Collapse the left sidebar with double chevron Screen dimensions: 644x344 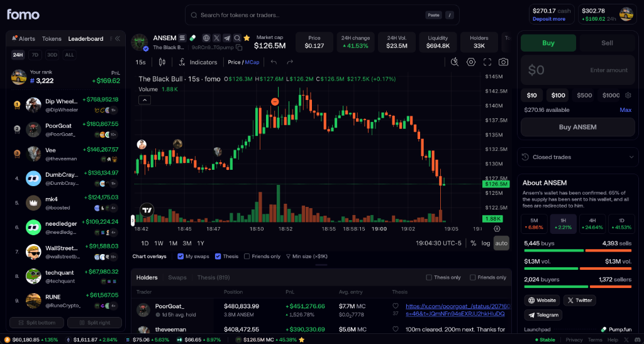coord(117,38)
